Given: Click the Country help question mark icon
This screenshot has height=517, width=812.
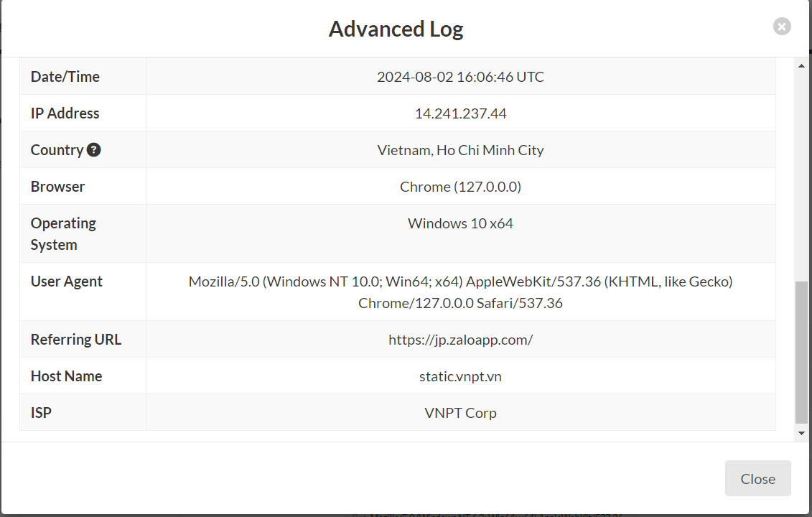Looking at the screenshot, I should tap(94, 149).
